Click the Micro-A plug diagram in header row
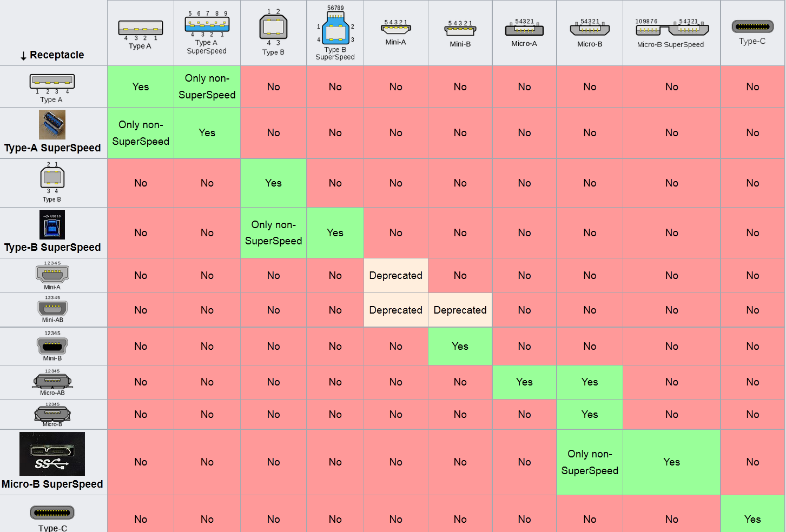 pyautogui.click(x=524, y=29)
